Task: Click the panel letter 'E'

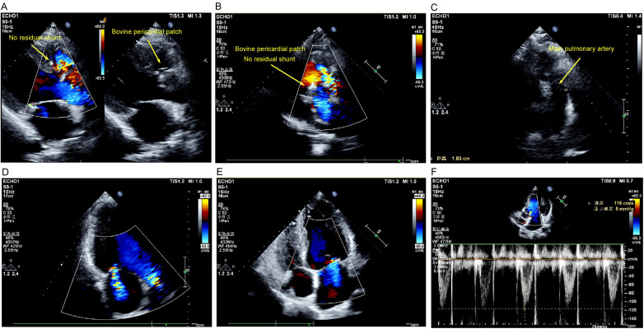Action: click(218, 170)
